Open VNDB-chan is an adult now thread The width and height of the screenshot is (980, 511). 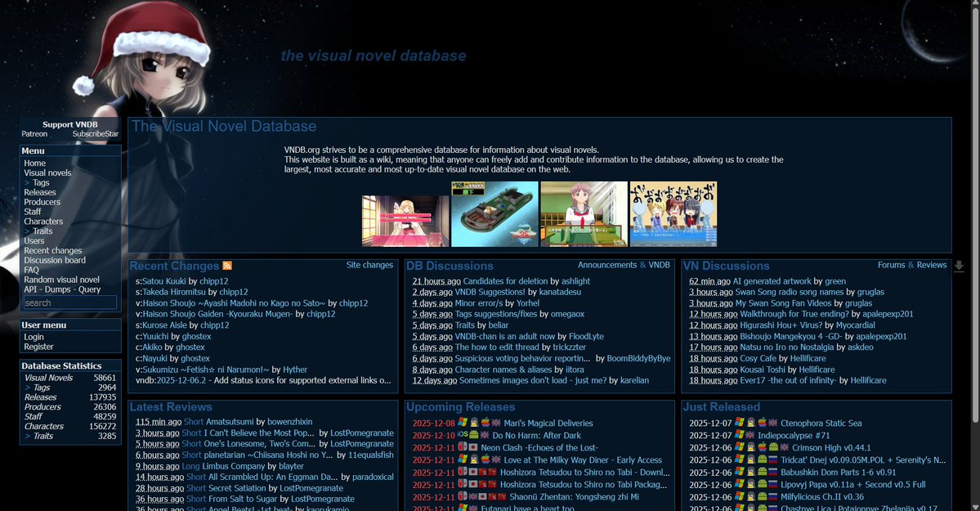pyautogui.click(x=505, y=337)
